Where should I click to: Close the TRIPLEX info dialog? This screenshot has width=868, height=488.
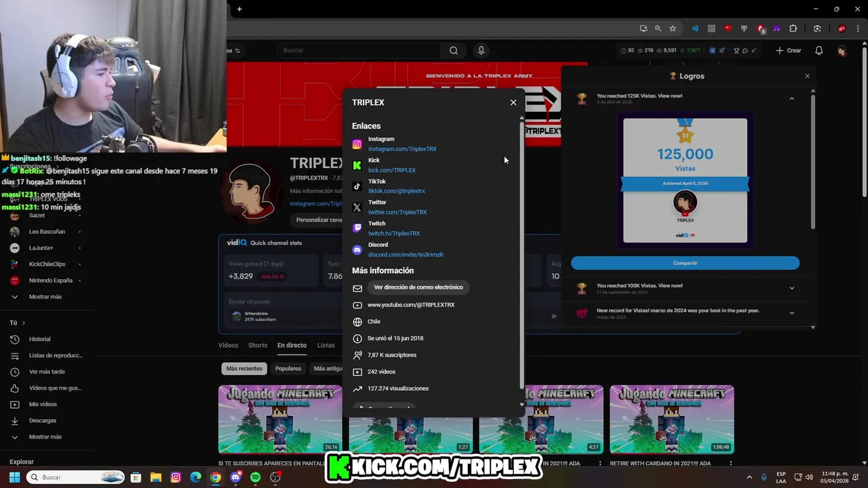pyautogui.click(x=513, y=102)
